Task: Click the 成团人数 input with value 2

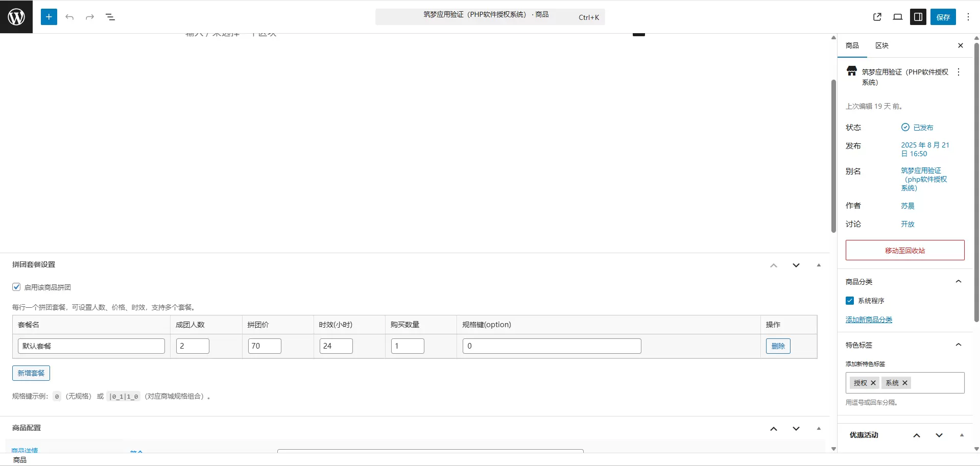Action: (x=193, y=346)
